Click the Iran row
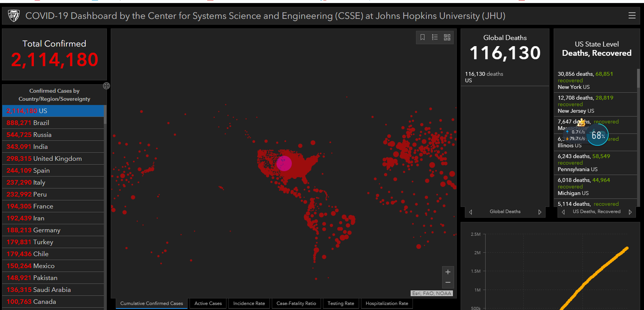This screenshot has height=310, width=644. pyautogui.click(x=53, y=218)
